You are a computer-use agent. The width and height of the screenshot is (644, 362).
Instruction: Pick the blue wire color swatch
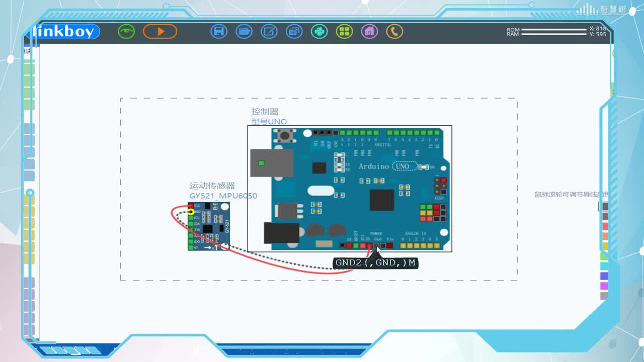[604, 276]
